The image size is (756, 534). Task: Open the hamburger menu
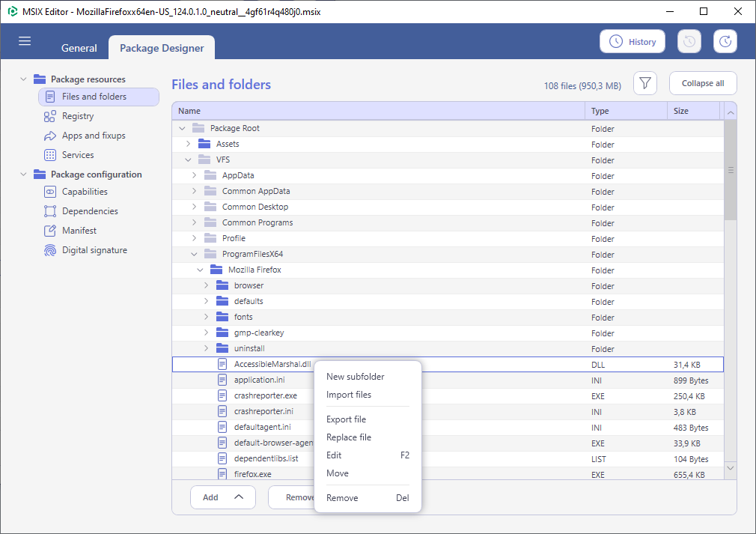click(x=25, y=41)
